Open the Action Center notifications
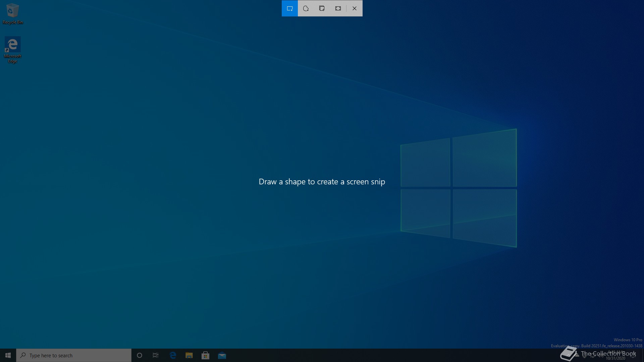Screen dimensions: 644x362 pyautogui.click(x=634, y=356)
